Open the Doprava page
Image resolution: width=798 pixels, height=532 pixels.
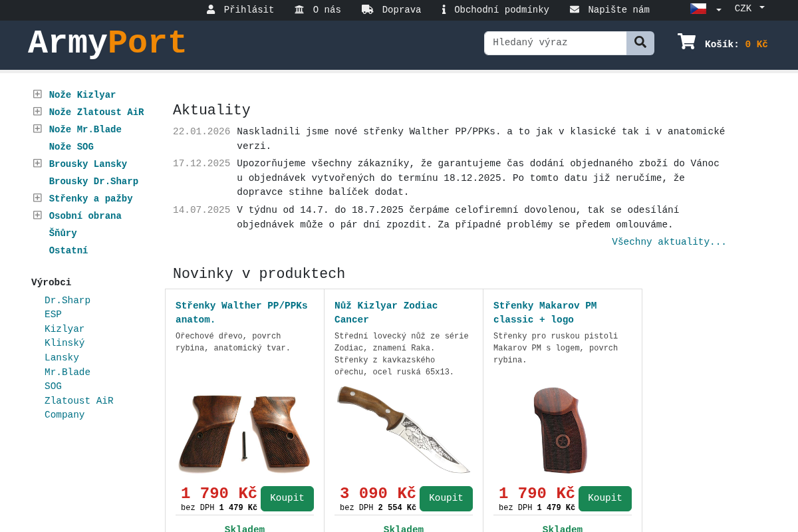pos(402,10)
